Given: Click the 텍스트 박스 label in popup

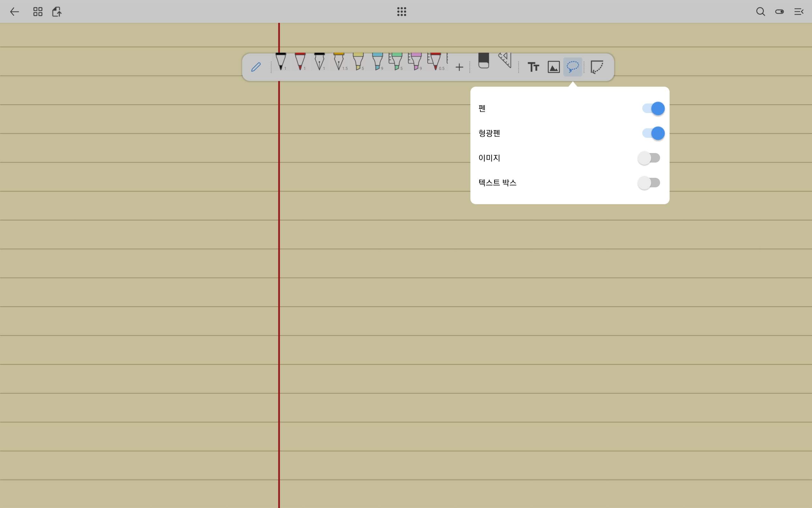Looking at the screenshot, I should click(497, 183).
